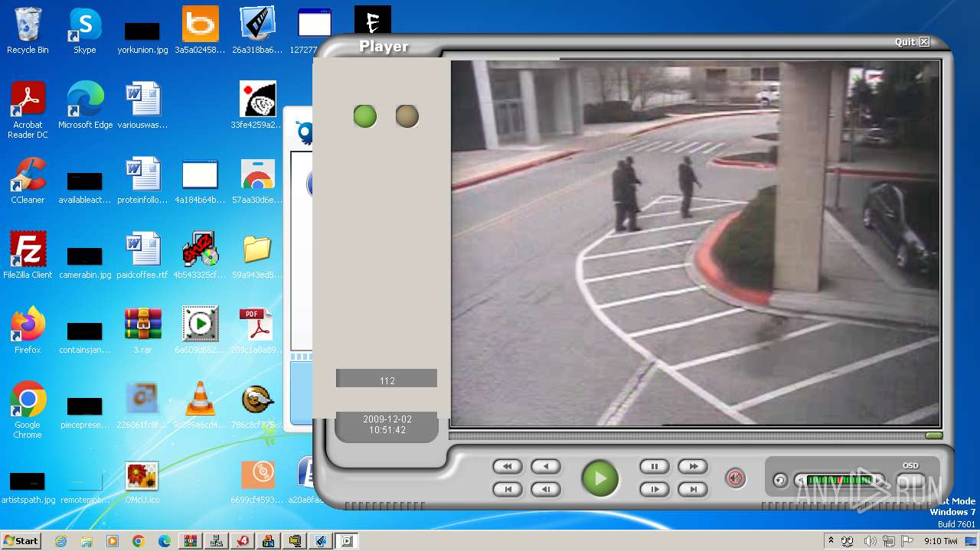Show hidden system tray icons
The width and height of the screenshot is (980, 551).
click(831, 541)
